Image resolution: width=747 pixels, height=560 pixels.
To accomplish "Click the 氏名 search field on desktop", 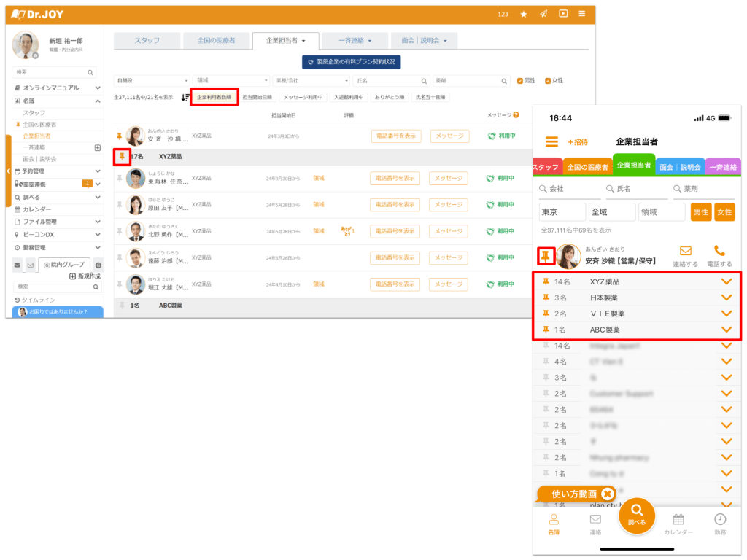I will 390,81.
